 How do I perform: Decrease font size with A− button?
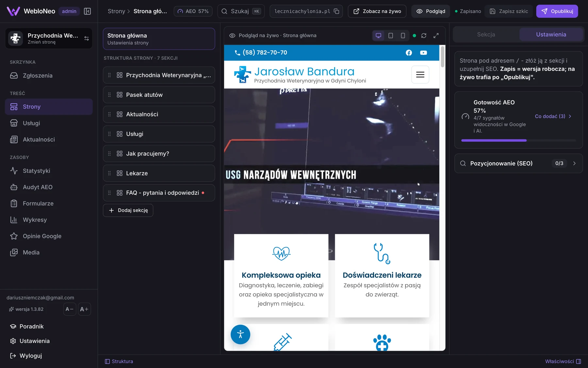[x=70, y=309]
